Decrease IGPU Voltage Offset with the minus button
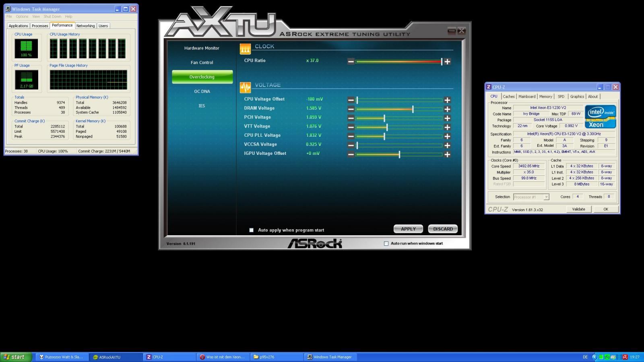 tap(351, 154)
